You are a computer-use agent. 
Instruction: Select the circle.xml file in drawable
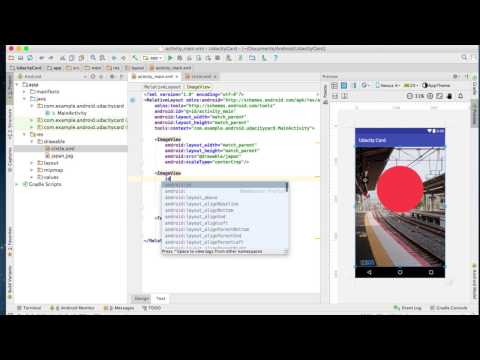pos(60,149)
